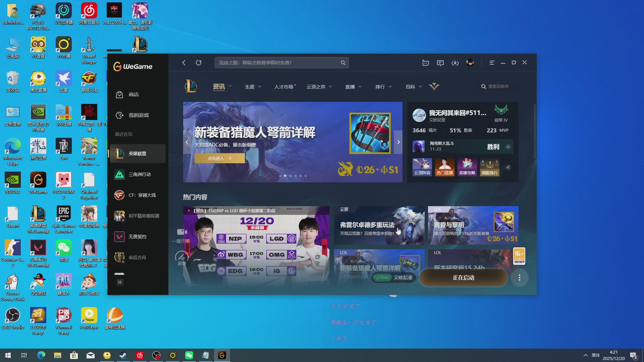Click the user avatar icon in header
The height and width of the screenshot is (362, 644).
coord(470,63)
